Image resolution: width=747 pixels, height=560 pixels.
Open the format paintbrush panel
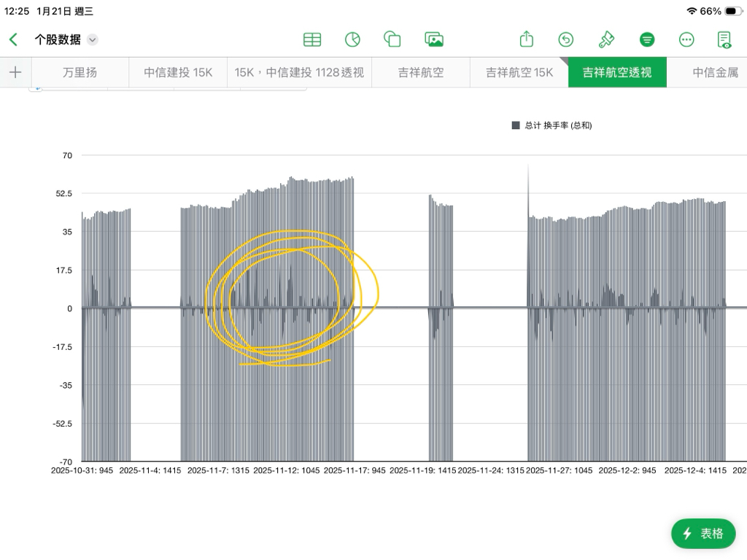coord(606,39)
